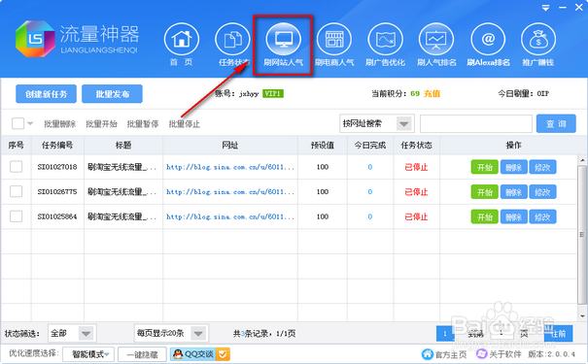
Task: Click the QQ penguin icon in QQ交谈
Action: [178, 354]
